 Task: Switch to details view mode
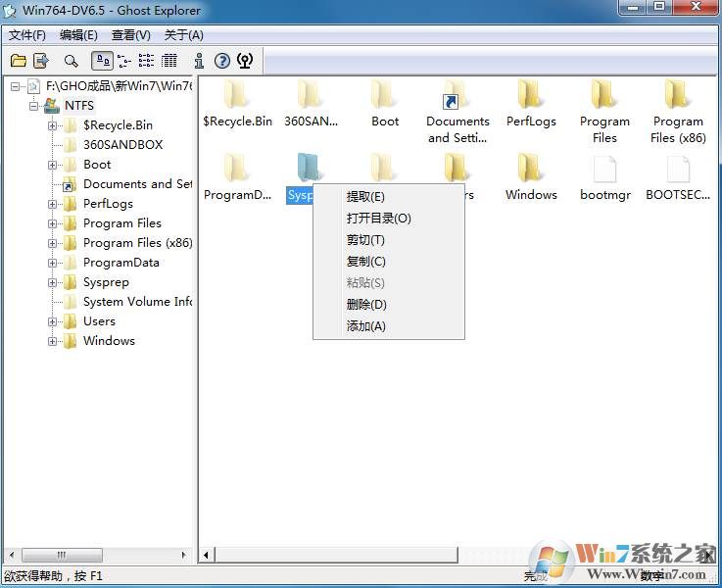(x=169, y=61)
